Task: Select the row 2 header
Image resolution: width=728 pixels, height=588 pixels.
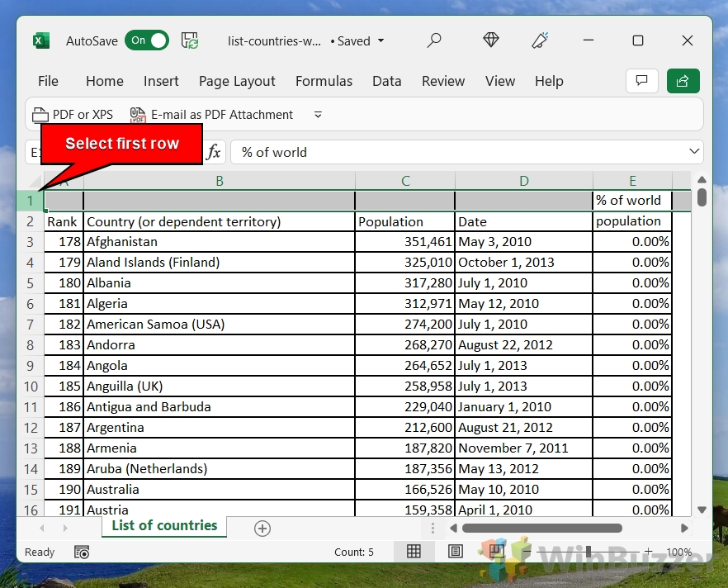Action: point(31,221)
